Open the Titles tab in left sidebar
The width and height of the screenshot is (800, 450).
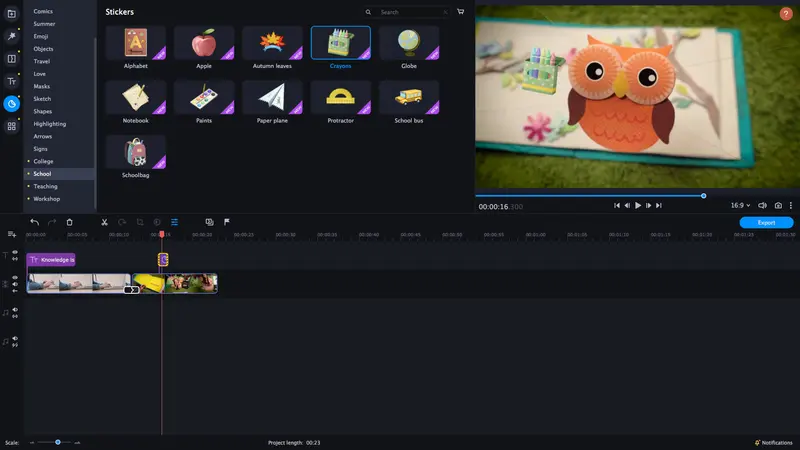point(11,81)
